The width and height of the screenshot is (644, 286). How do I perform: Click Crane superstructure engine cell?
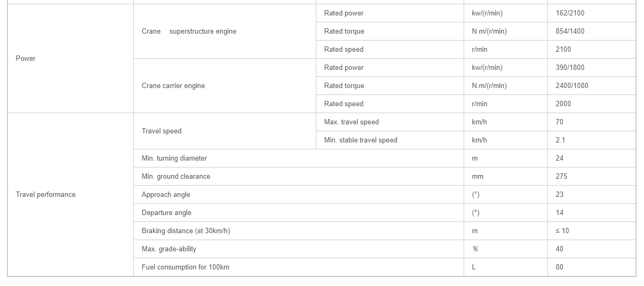[225, 31]
